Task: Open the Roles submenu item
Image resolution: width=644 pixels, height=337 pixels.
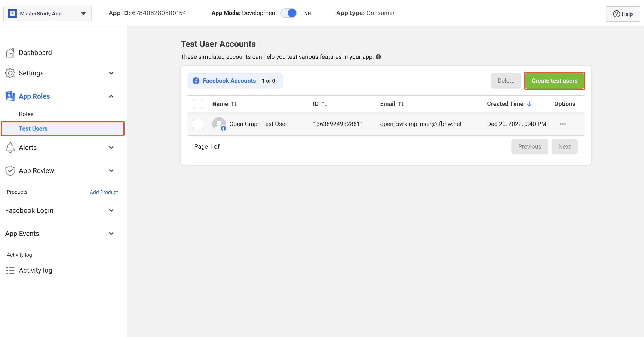Action: tap(26, 114)
